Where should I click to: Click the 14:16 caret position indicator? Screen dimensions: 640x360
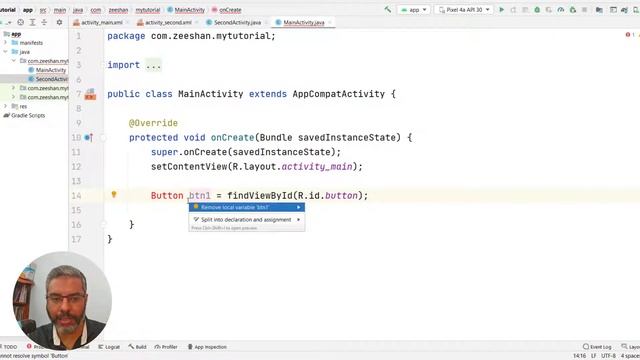(579, 356)
